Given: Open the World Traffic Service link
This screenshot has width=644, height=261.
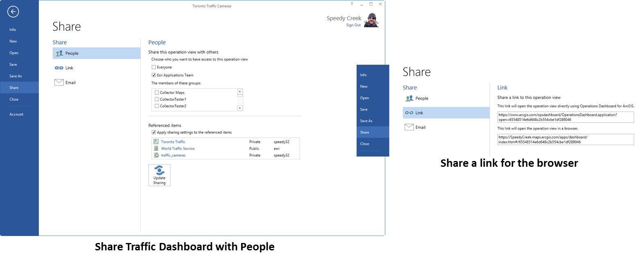Looking at the screenshot, I should [x=178, y=148].
